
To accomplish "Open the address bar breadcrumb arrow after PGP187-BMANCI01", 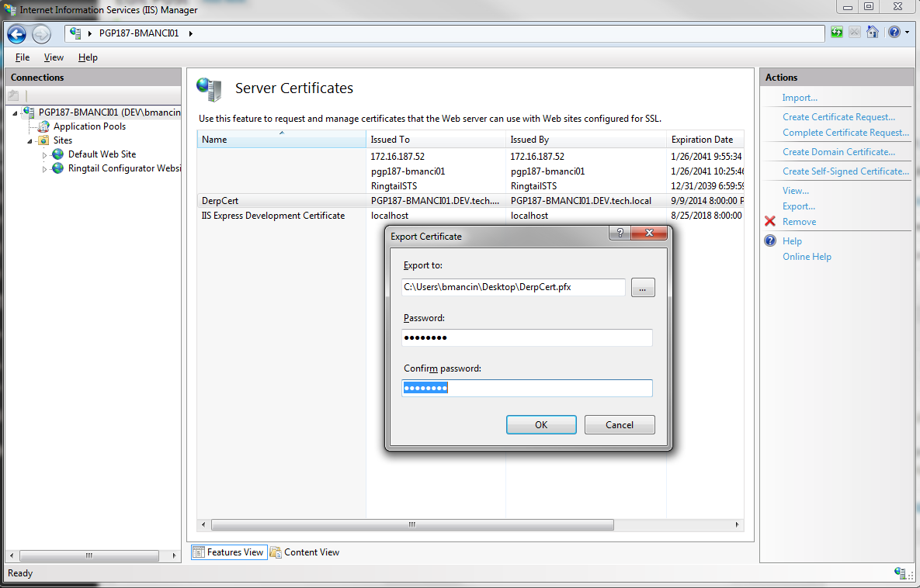I will [x=191, y=33].
